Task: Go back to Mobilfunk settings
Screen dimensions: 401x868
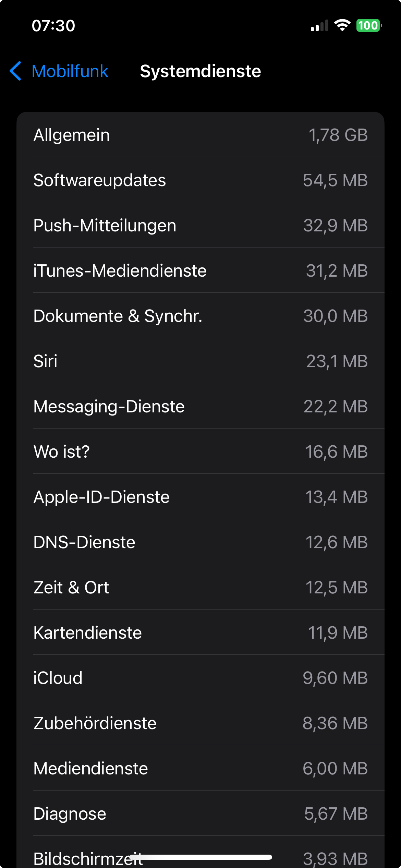Action: [70, 71]
